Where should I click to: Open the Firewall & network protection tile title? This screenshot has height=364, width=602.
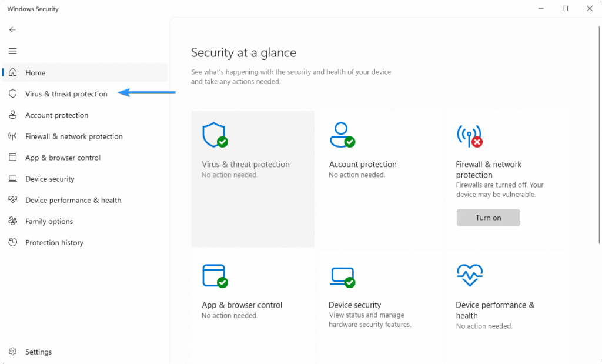pos(489,169)
